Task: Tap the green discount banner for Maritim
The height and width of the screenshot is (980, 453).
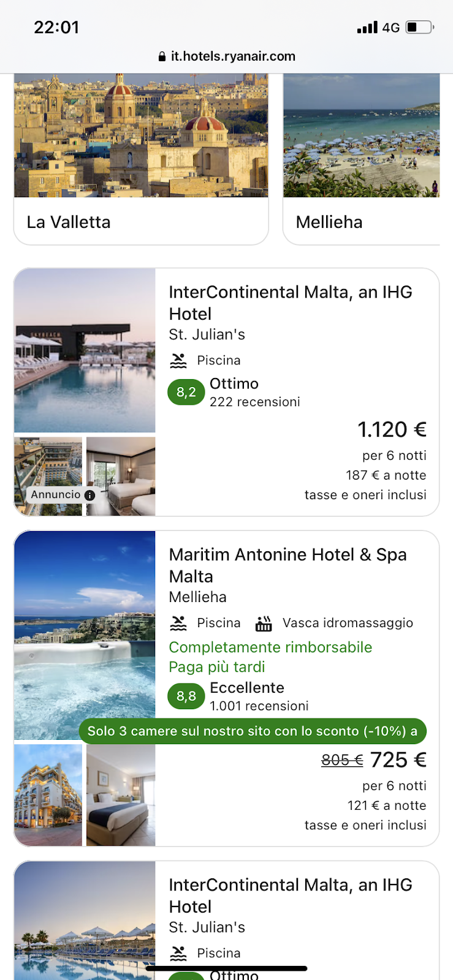Action: click(x=253, y=731)
